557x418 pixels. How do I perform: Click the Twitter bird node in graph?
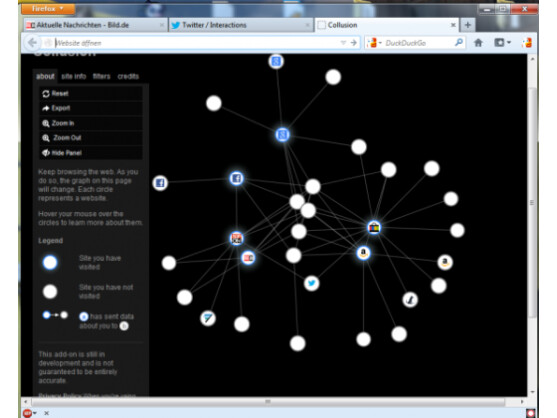[312, 283]
